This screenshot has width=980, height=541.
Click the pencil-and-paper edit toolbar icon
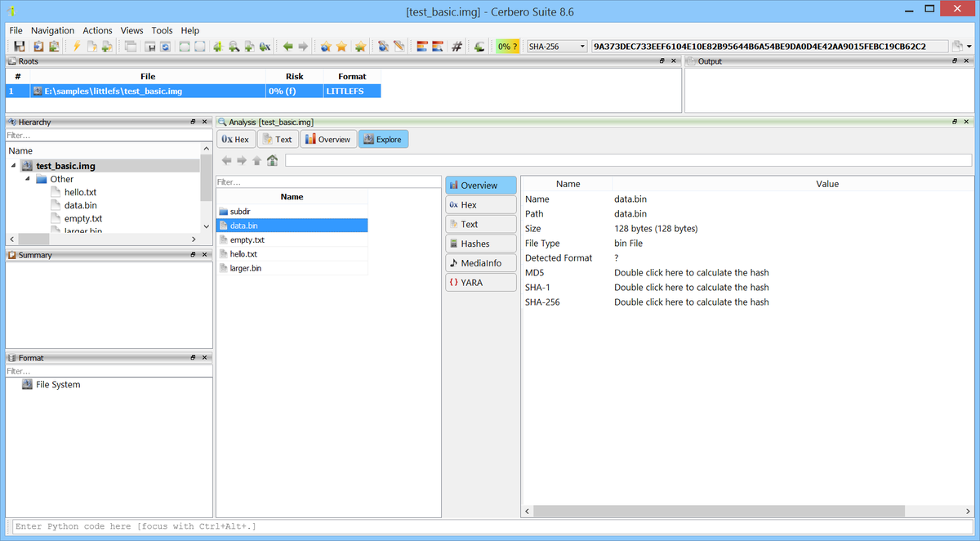tap(399, 47)
